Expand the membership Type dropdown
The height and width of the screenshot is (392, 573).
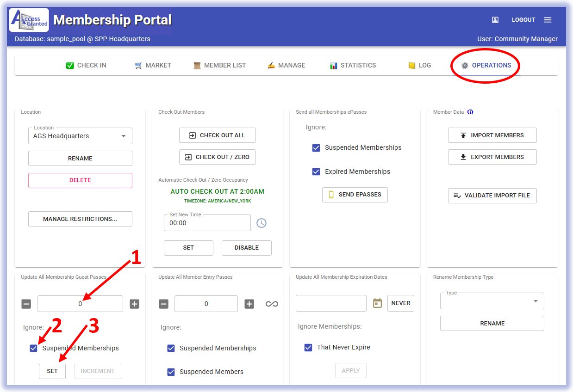(x=492, y=301)
